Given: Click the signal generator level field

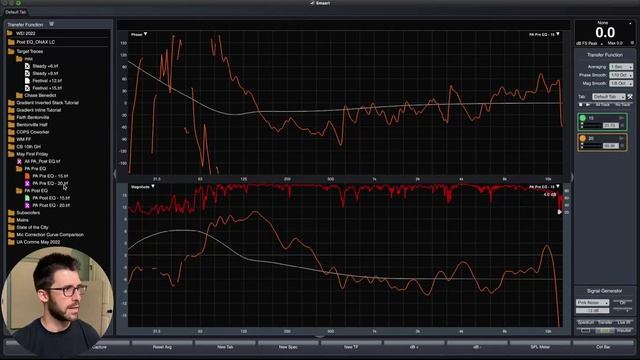Looking at the screenshot, I should pos(592,311).
